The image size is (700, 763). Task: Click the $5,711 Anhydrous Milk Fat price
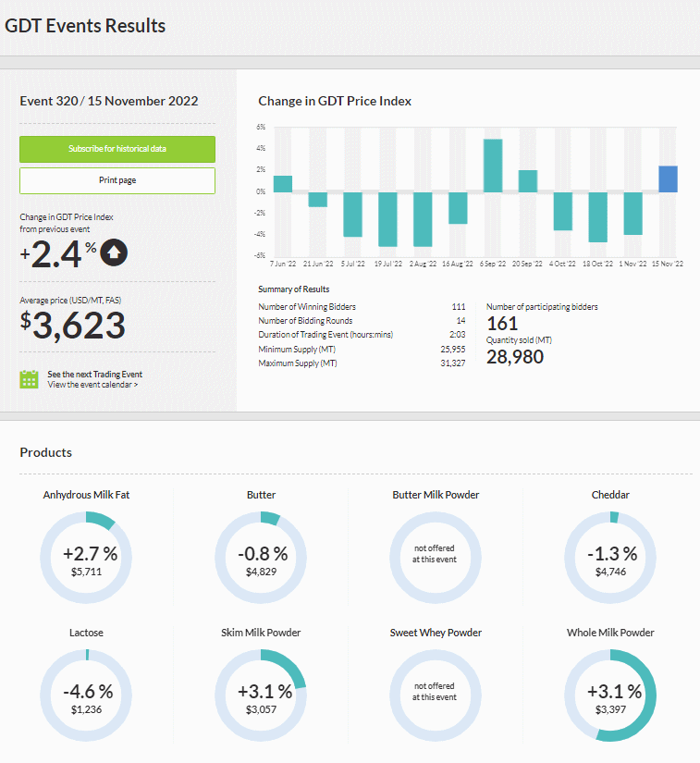[86, 572]
